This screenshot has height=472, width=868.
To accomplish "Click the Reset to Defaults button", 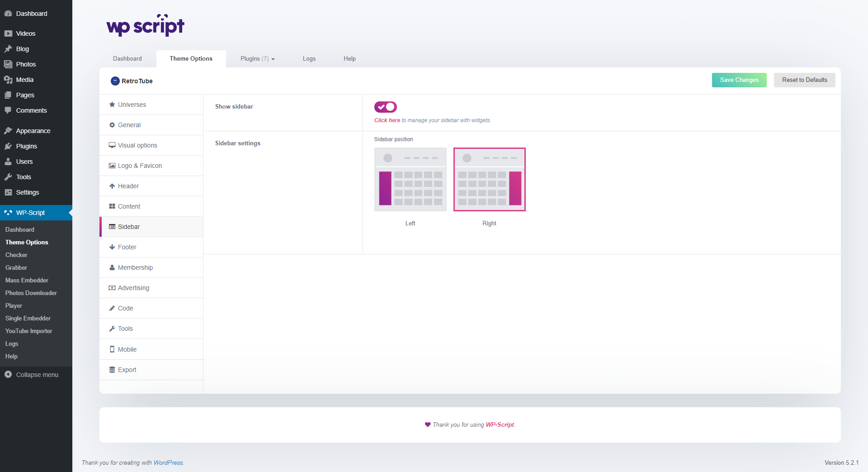I will click(805, 80).
